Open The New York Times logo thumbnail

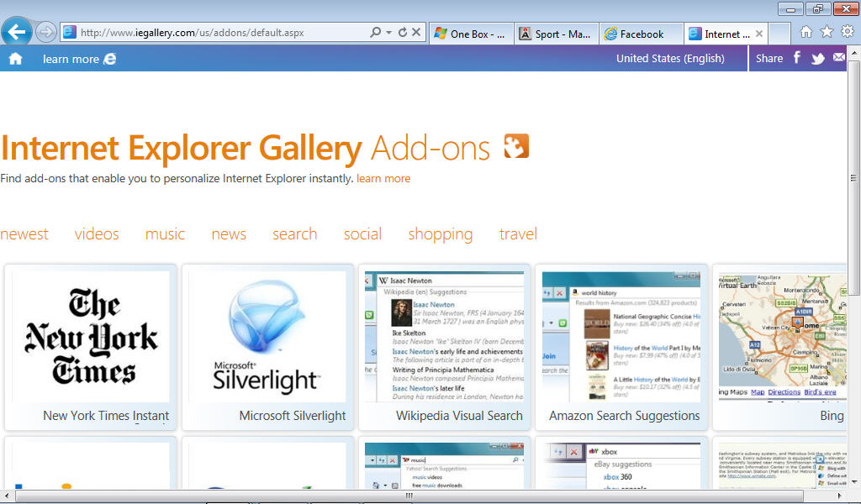91,336
